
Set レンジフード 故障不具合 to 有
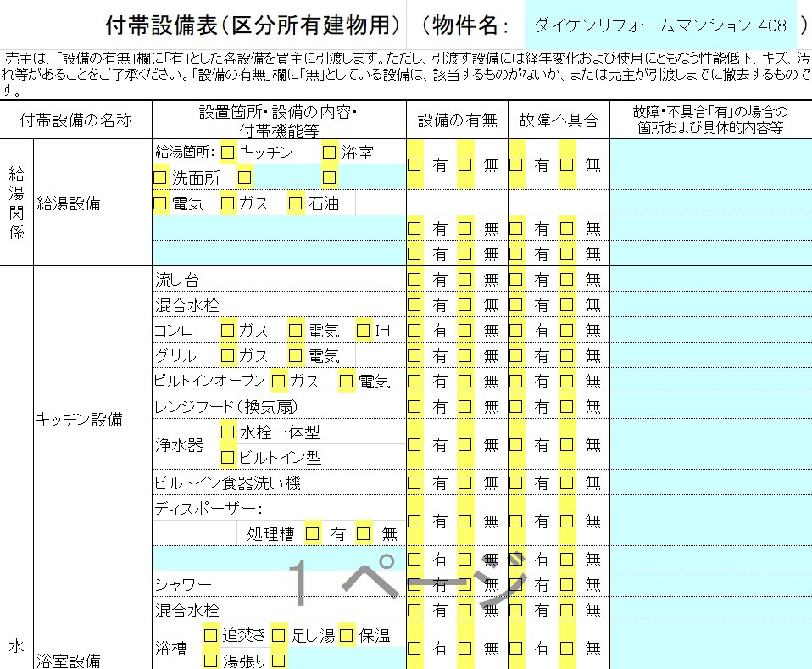tap(515, 406)
